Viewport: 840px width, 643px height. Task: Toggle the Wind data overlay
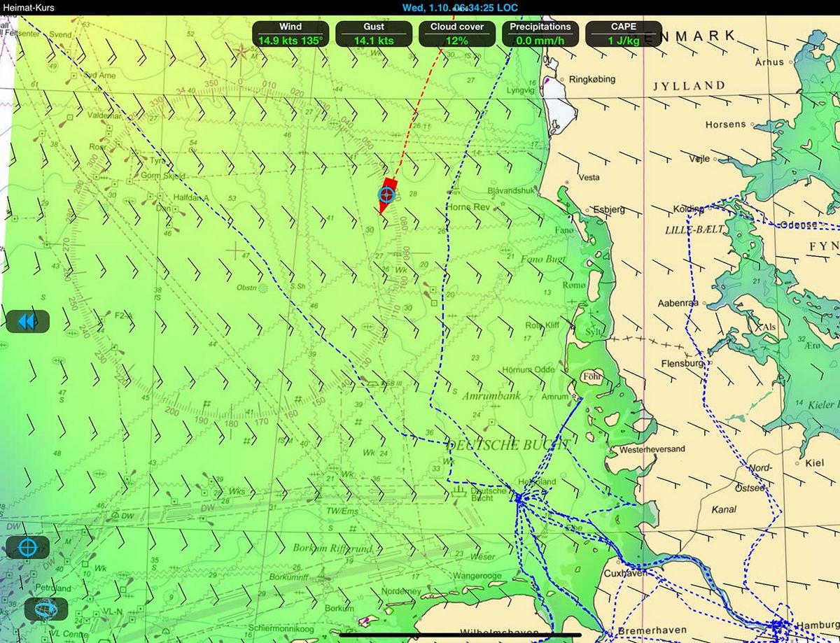click(x=290, y=34)
